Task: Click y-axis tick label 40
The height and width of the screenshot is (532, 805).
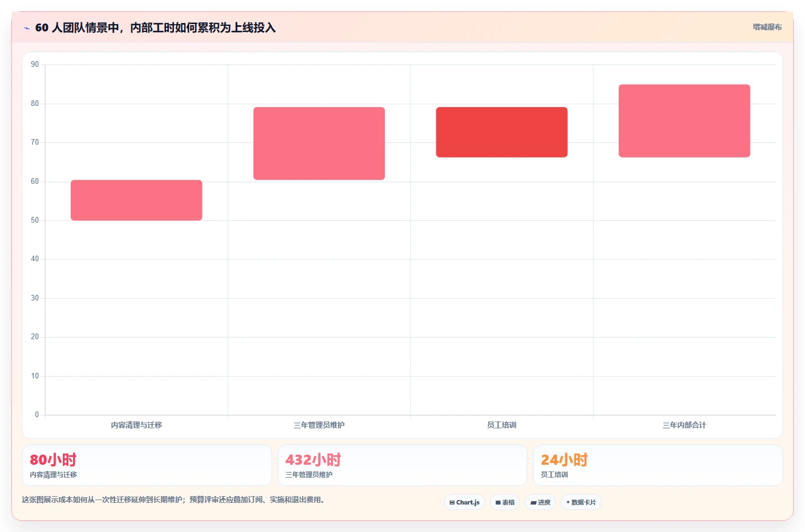Action: click(35, 259)
